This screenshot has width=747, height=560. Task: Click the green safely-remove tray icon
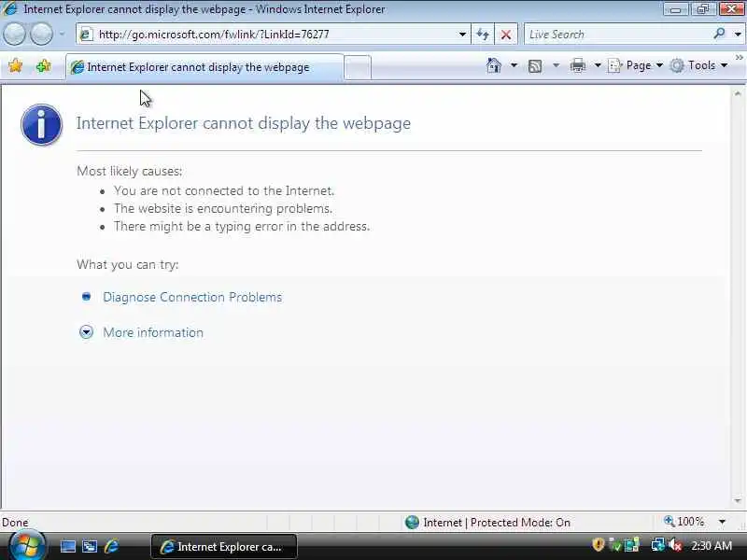[615, 545]
